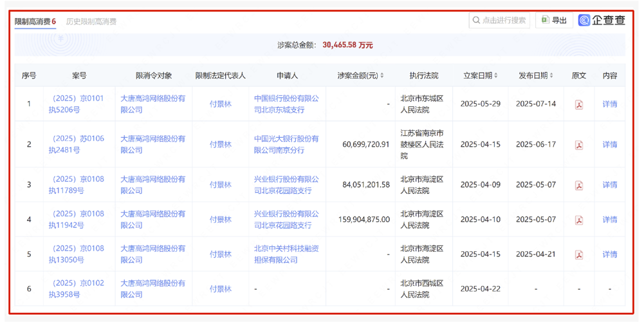
Task: Sort by 涉案金额(元) column arrows
Action: click(x=382, y=75)
